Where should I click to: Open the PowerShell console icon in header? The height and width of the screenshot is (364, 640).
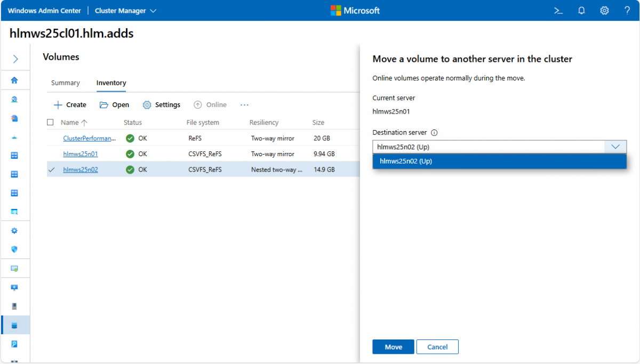point(558,11)
